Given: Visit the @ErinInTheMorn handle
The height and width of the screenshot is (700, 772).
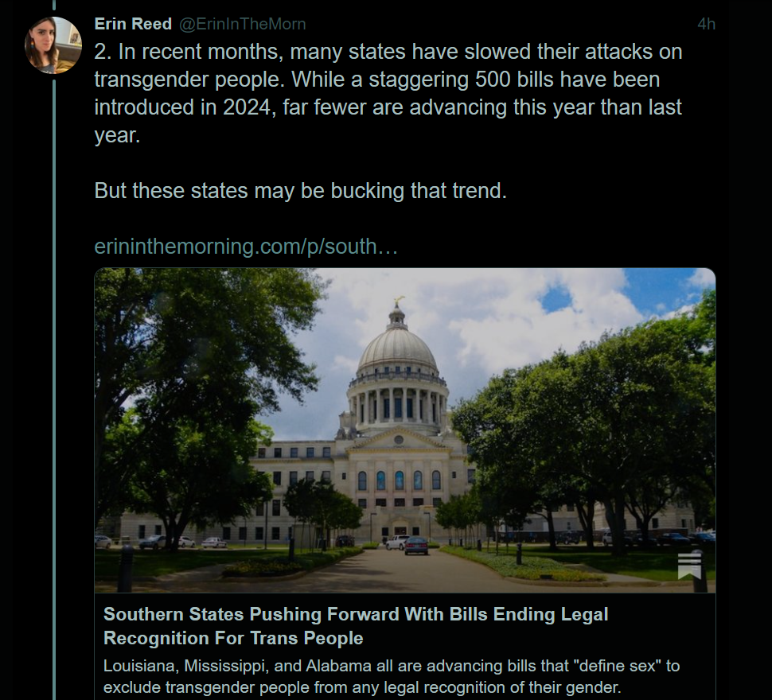Looking at the screenshot, I should (242, 24).
